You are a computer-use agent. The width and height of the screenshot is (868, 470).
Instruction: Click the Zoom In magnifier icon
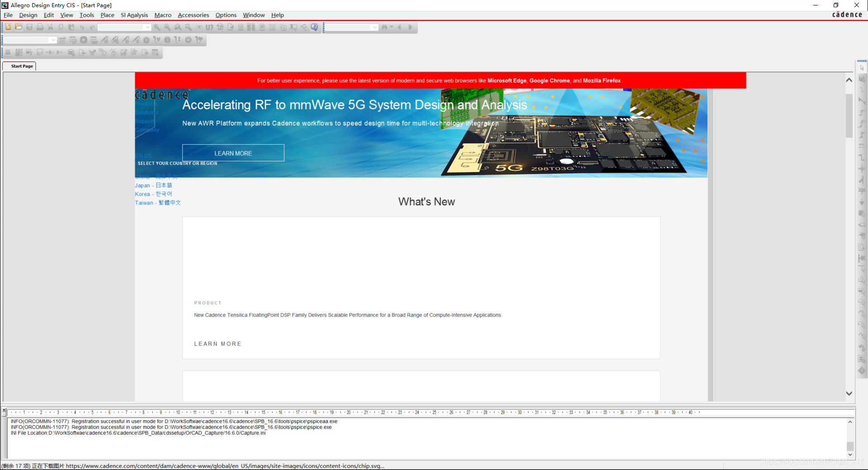[x=157, y=27]
